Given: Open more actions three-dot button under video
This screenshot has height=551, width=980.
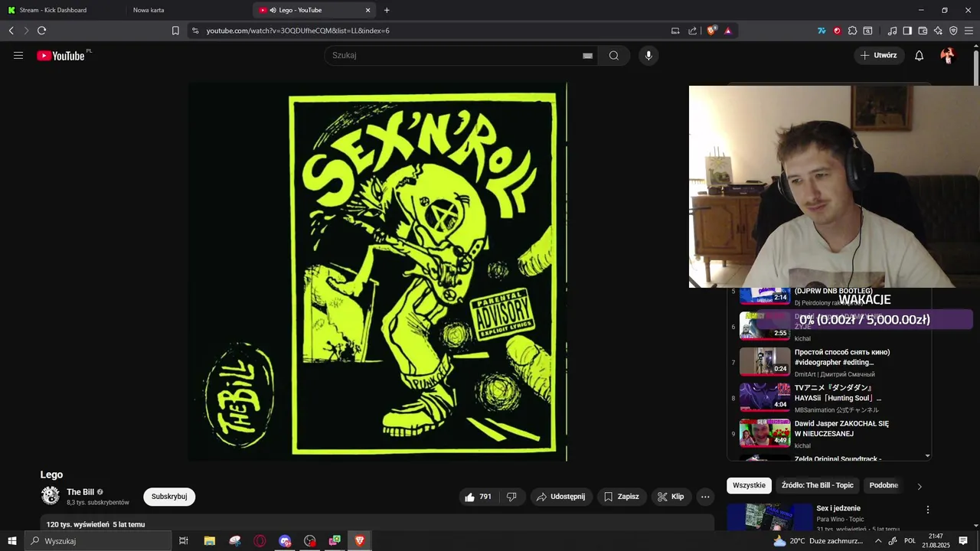Looking at the screenshot, I should click(x=705, y=497).
